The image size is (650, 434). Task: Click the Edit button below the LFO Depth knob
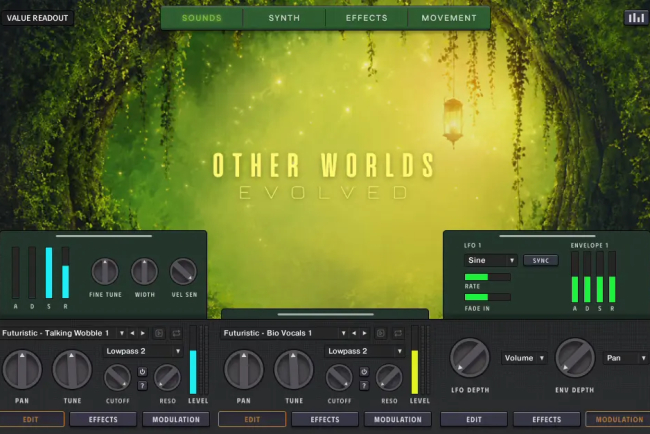coord(474,419)
